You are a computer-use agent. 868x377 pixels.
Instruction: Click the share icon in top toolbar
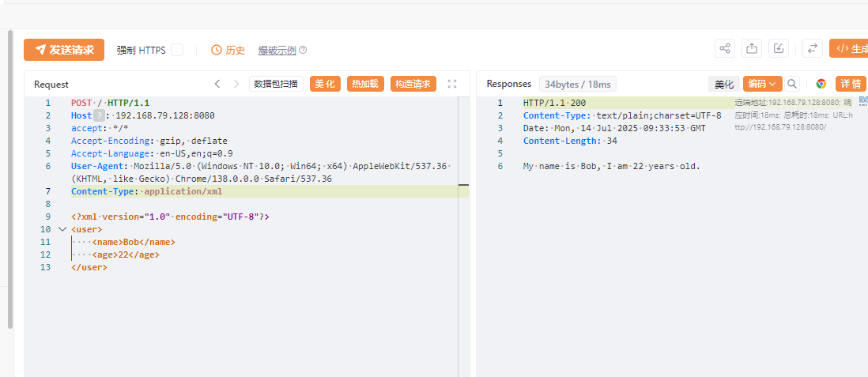725,49
